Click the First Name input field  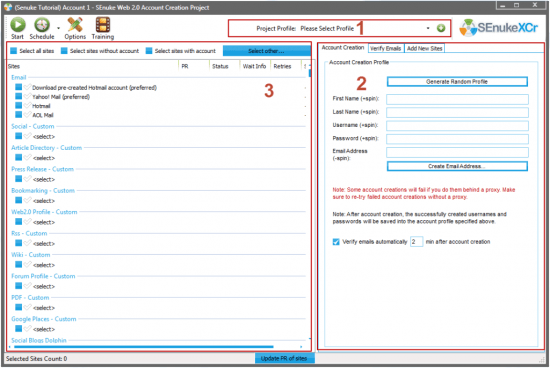click(457, 99)
